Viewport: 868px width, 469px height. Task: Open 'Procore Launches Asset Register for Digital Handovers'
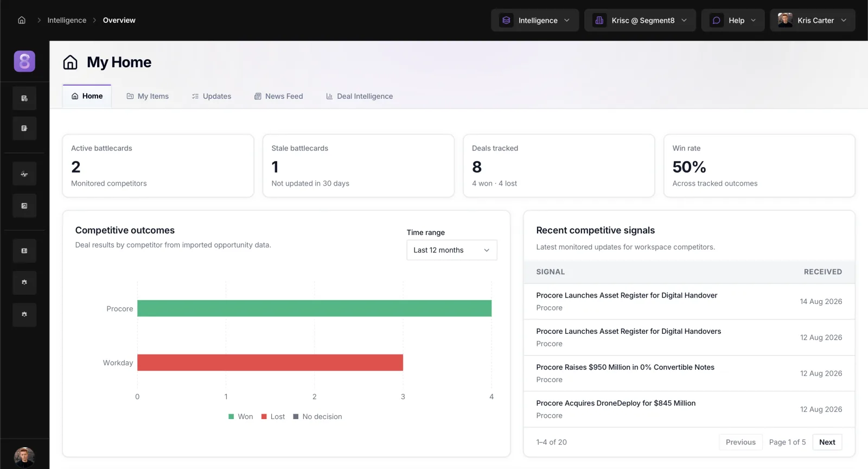coord(629,331)
